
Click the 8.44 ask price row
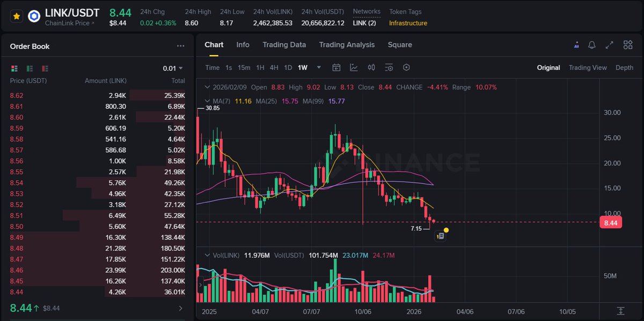tap(97, 292)
